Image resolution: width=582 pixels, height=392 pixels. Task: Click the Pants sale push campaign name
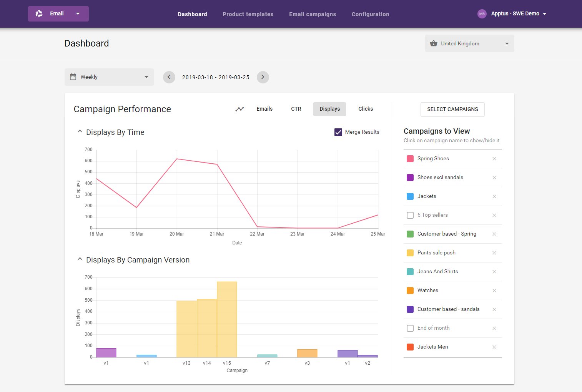[x=436, y=253]
